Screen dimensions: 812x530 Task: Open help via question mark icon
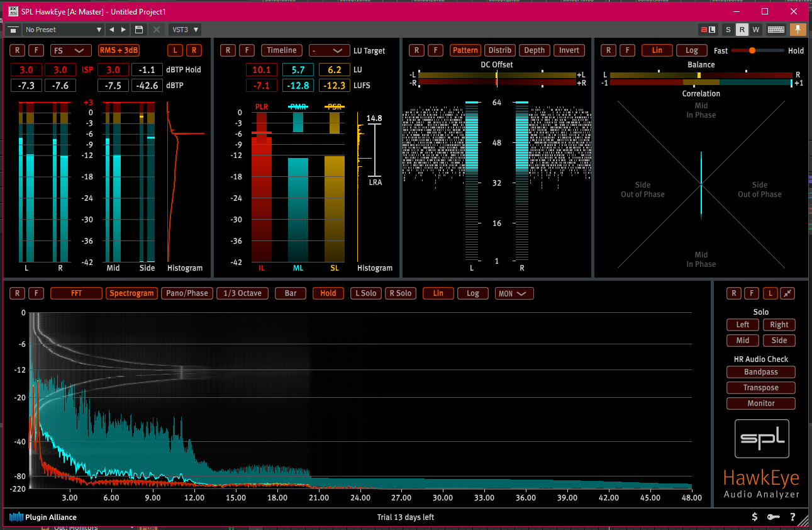tap(793, 517)
